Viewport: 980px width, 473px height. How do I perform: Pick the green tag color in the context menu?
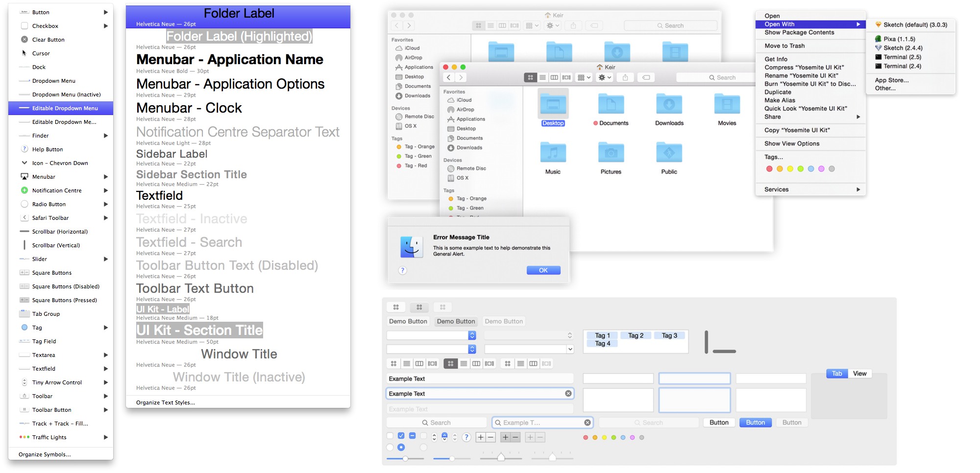(801, 169)
